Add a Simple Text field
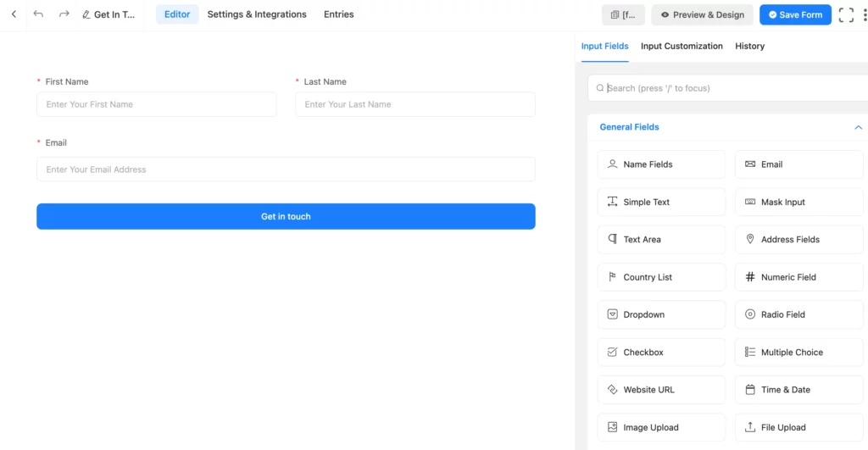Image resolution: width=868 pixels, height=450 pixels. (x=661, y=202)
